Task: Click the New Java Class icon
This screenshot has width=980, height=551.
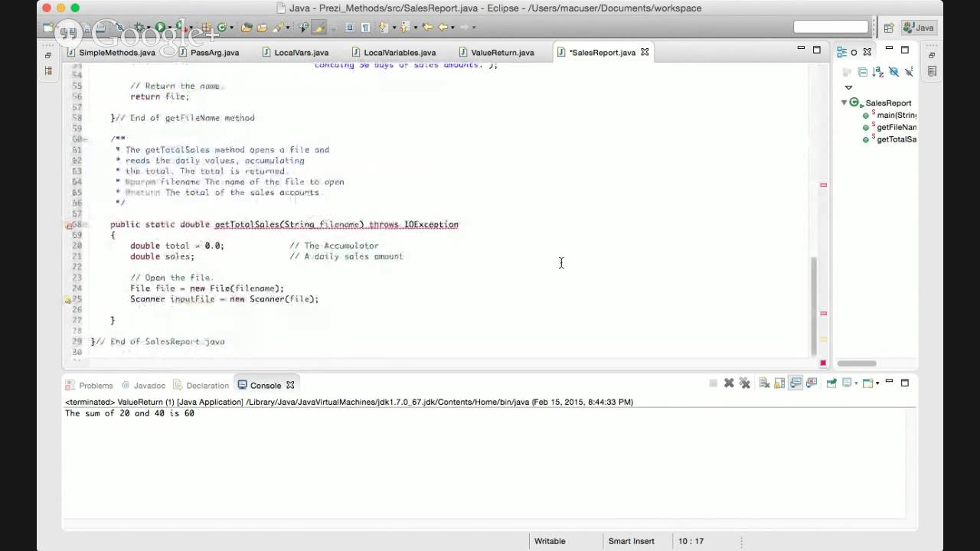Action: (222, 27)
